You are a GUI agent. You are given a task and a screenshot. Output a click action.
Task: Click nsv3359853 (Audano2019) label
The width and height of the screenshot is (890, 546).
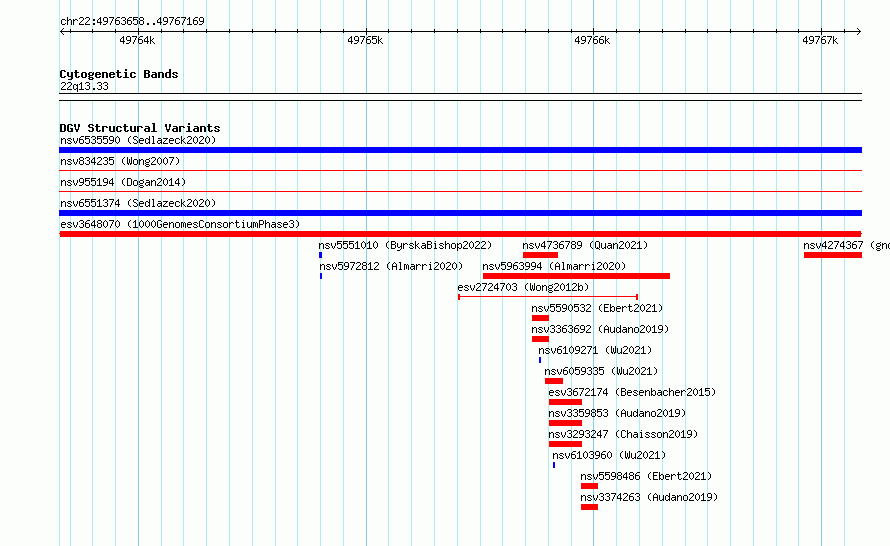617,413
